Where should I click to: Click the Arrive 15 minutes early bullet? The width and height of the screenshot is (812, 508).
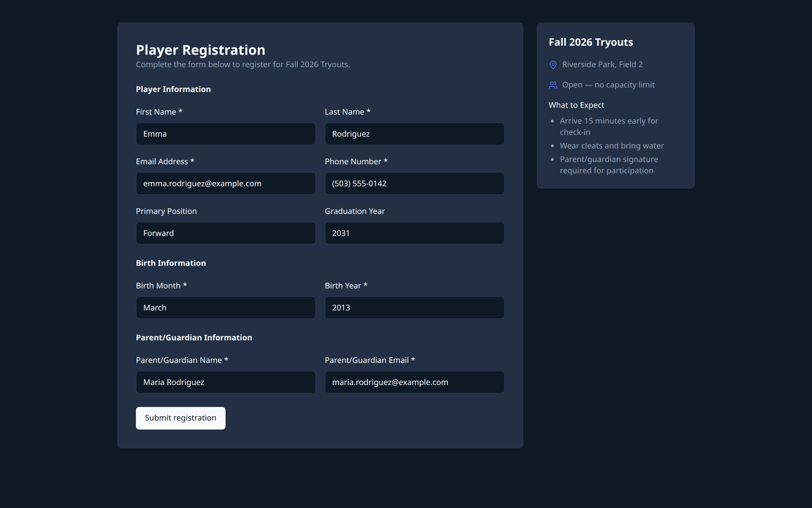tap(609, 126)
